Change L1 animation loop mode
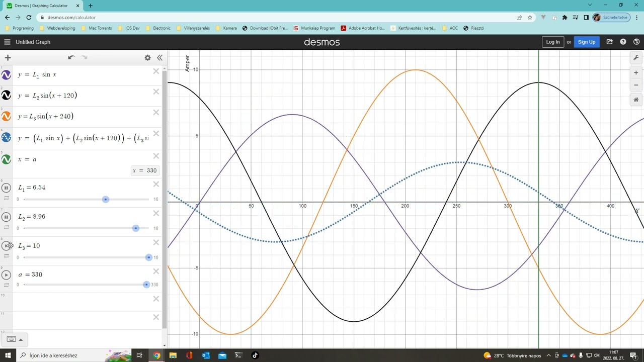644x362 pixels. [7, 198]
